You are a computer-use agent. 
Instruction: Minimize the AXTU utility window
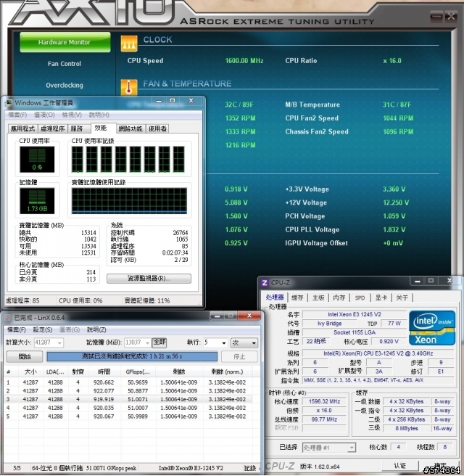(436, 17)
